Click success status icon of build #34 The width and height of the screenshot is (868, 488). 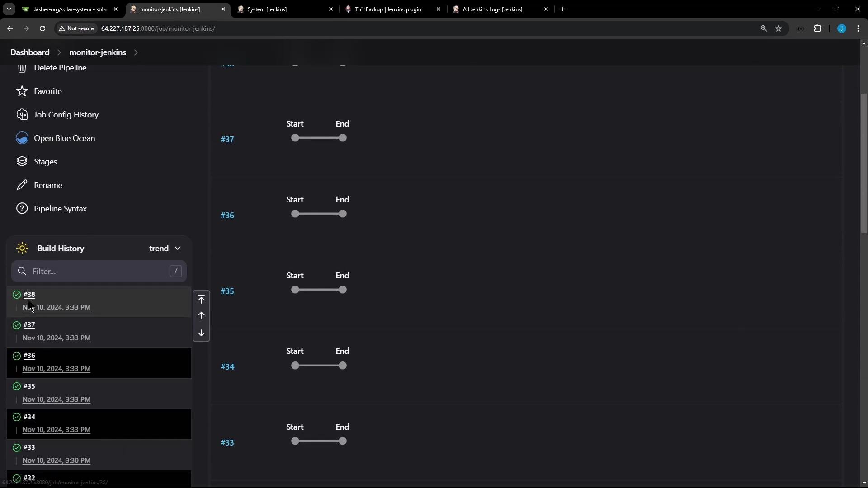[x=17, y=417]
